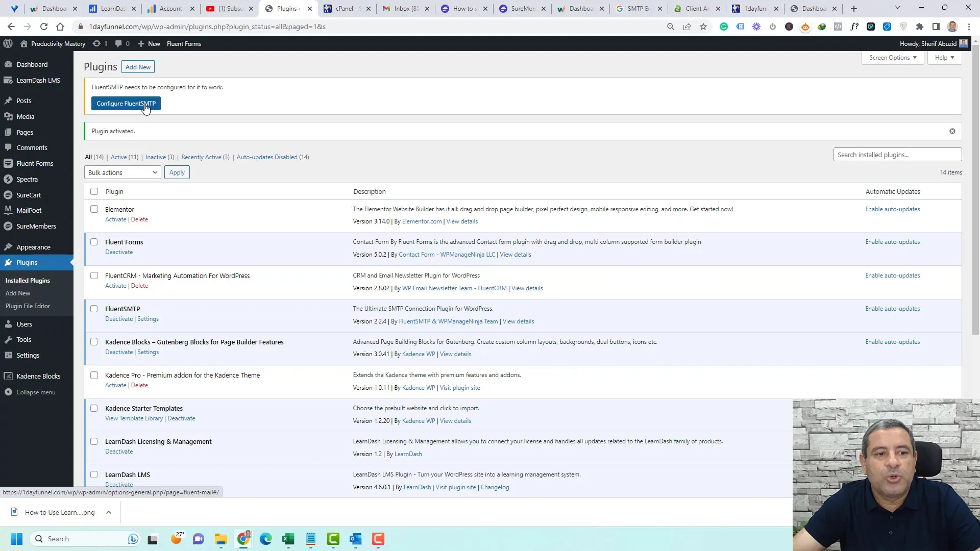Screen dimensions: 980x551
Task: Click the Add New plugin button
Action: (x=138, y=67)
